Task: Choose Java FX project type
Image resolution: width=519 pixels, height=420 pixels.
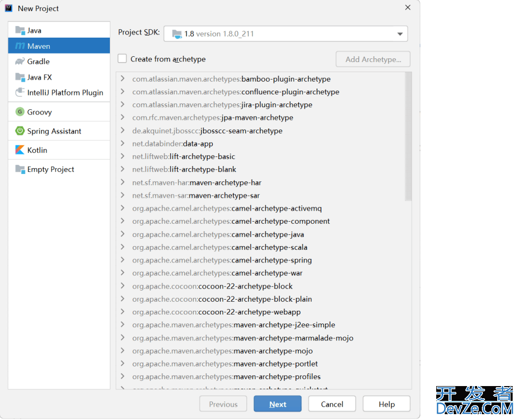Action: pos(59,77)
